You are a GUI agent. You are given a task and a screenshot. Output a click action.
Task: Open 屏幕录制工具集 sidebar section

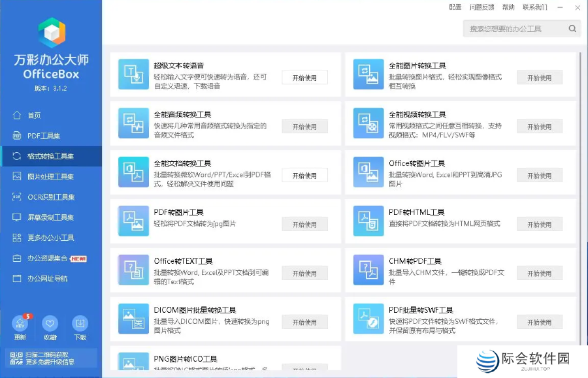50,217
